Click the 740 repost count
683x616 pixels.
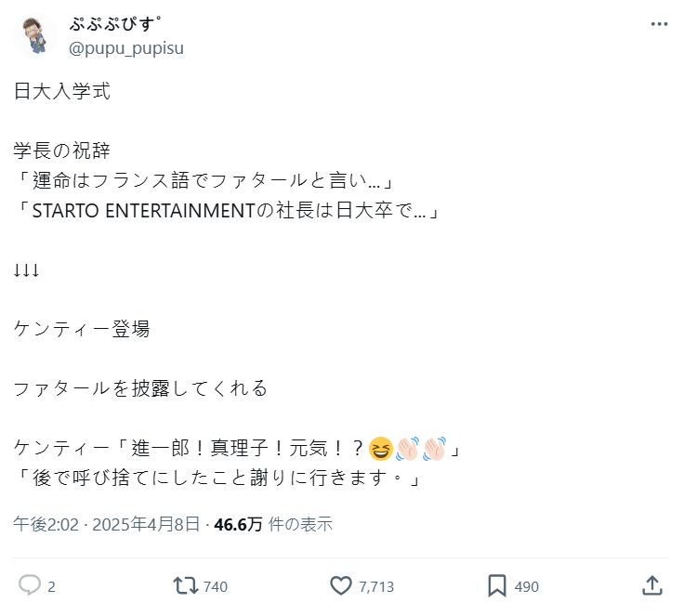click(215, 586)
